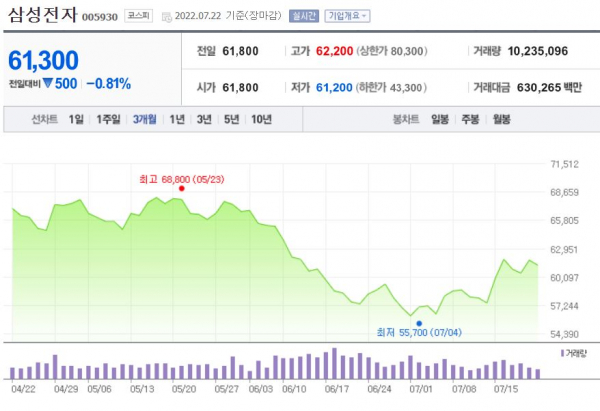The width and height of the screenshot is (600, 411).
Task: Switch to 주봉 weekly candlestick chart
Action: (x=470, y=119)
